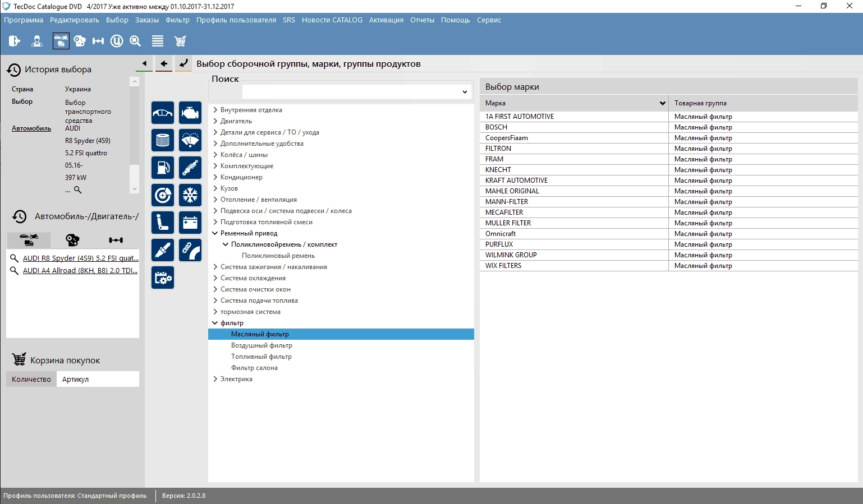Select Топливный фильтр in tree
The width and height of the screenshot is (863, 504).
pos(261,357)
